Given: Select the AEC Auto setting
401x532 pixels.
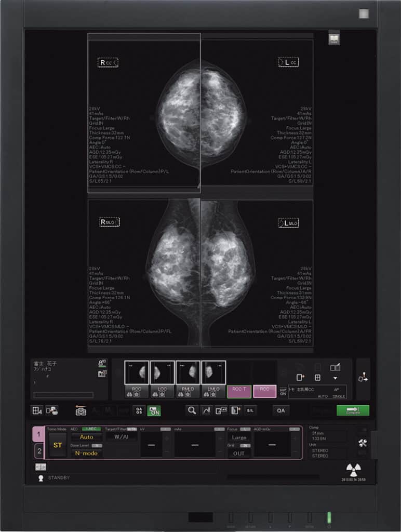Looking at the screenshot, I should [x=86, y=437].
